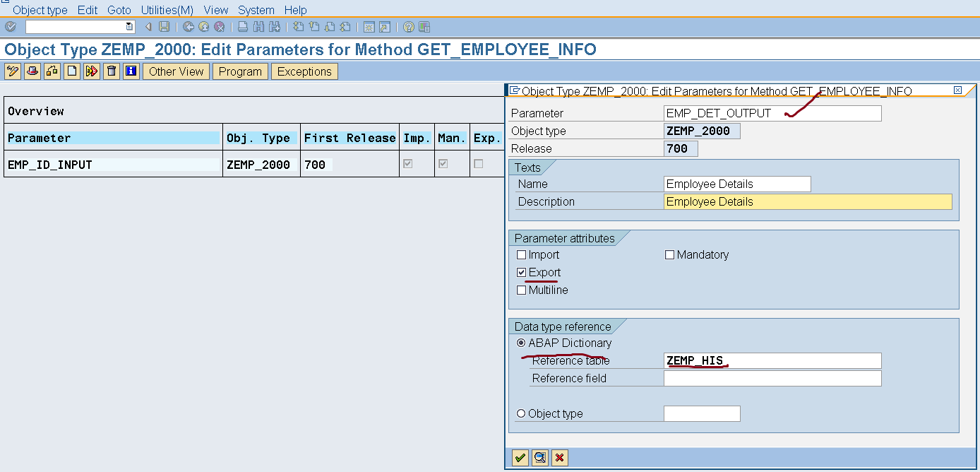980x472 pixels.
Task: Open the Goto menu
Action: click(x=119, y=10)
